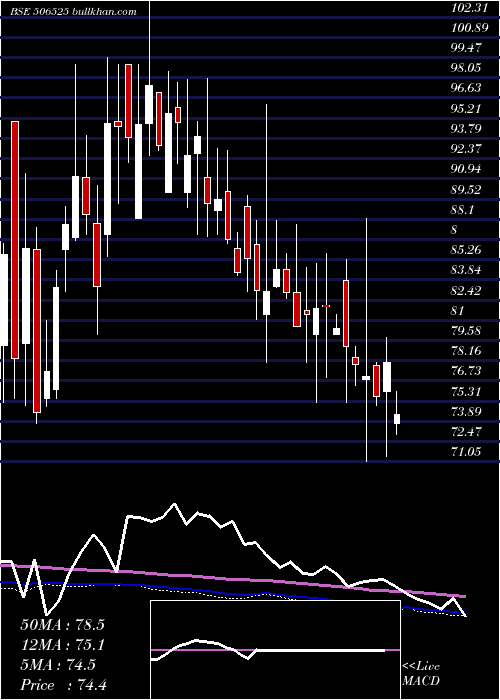Click the 93.79 price axis label
The height and width of the screenshot is (700, 500).
click(467, 129)
